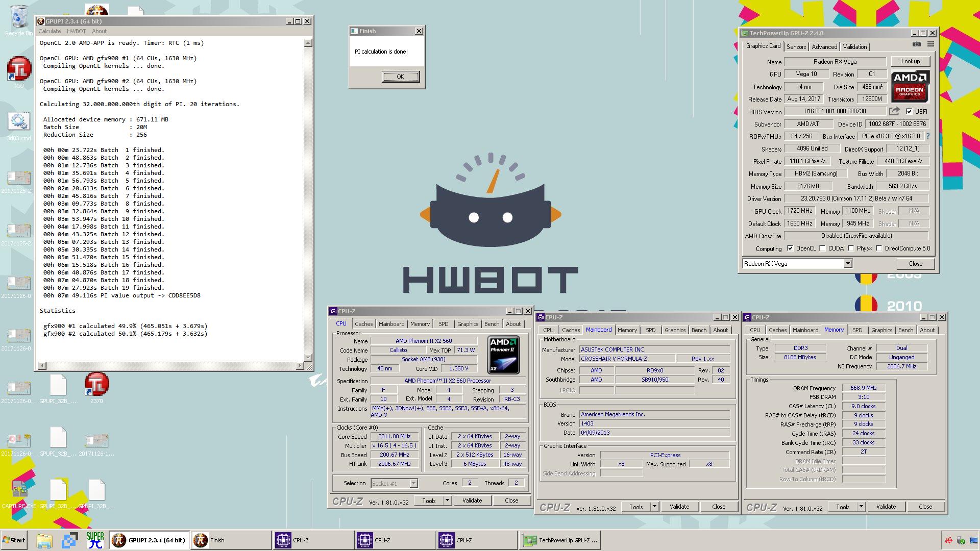Open the Recycle Bin desktop icon
The width and height of the screenshot is (980, 551).
click(x=19, y=20)
